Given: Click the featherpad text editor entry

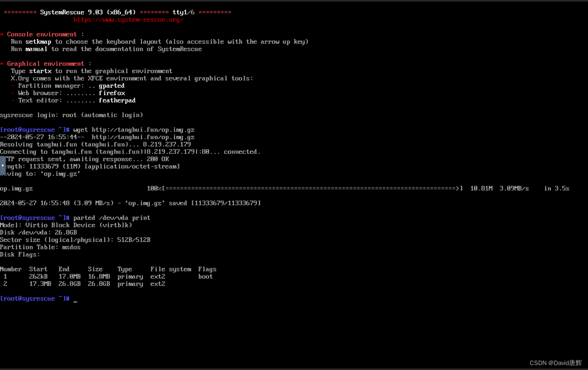Looking at the screenshot, I should click(x=117, y=100).
